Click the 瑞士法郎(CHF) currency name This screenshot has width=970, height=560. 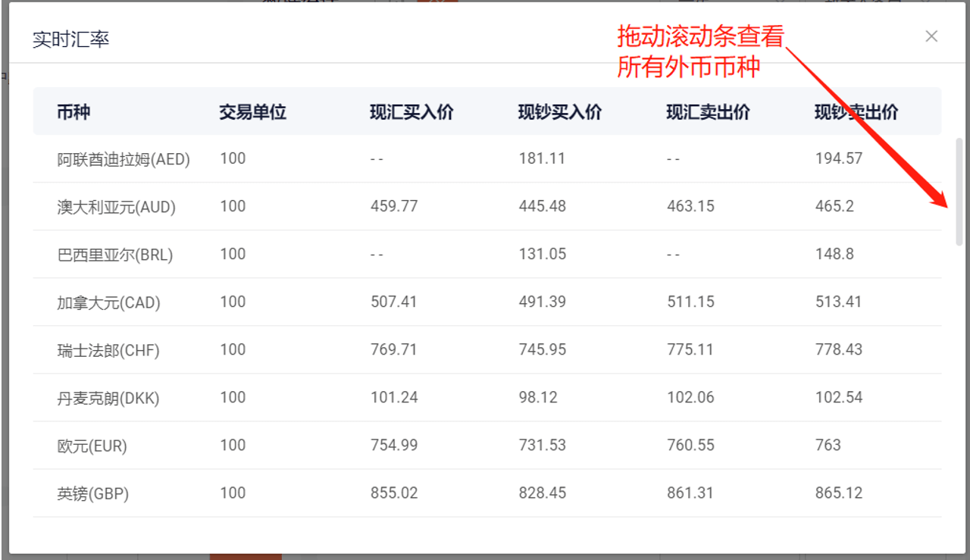coord(108,350)
